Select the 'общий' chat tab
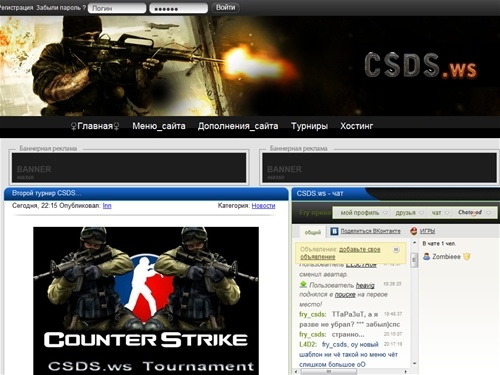The height and width of the screenshot is (375, 500). point(312,232)
